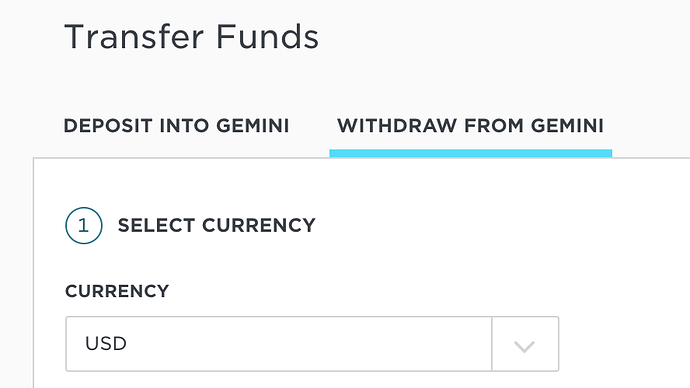
Task: Click the chevron arrow in the currency box
Action: [524, 346]
